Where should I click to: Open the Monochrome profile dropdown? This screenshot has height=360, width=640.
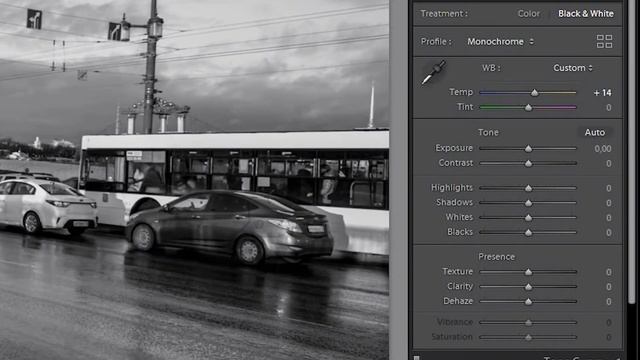[500, 42]
